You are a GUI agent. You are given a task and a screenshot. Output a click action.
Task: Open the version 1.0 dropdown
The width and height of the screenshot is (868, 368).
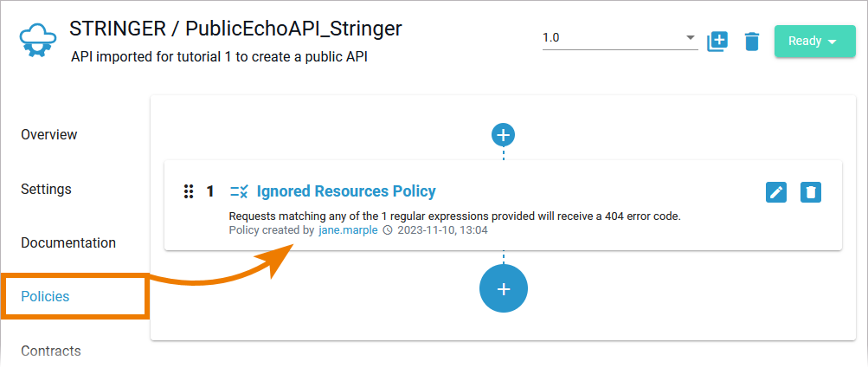[620, 38]
